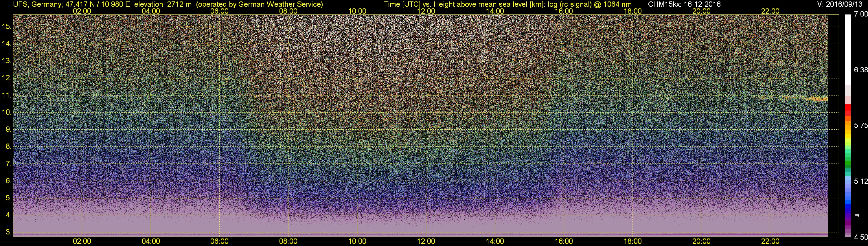Click the plot title 'Time [UTC] vs. Height above mean sea level'

464,4
